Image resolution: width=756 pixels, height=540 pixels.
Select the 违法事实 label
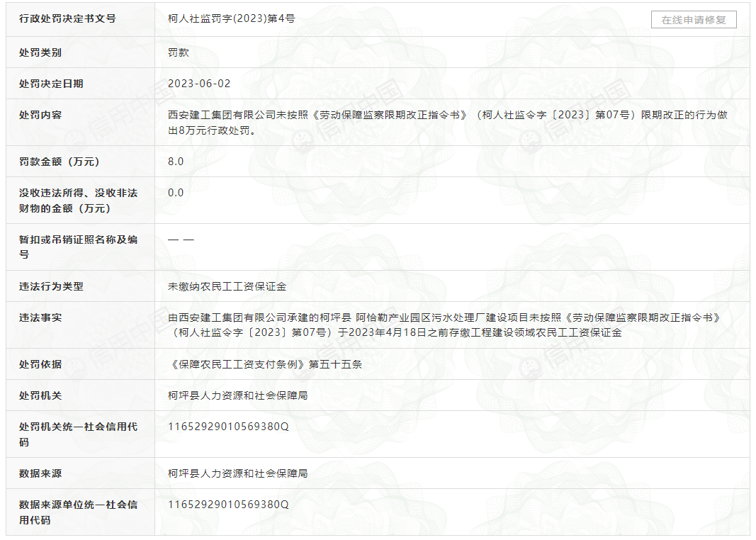(40, 317)
